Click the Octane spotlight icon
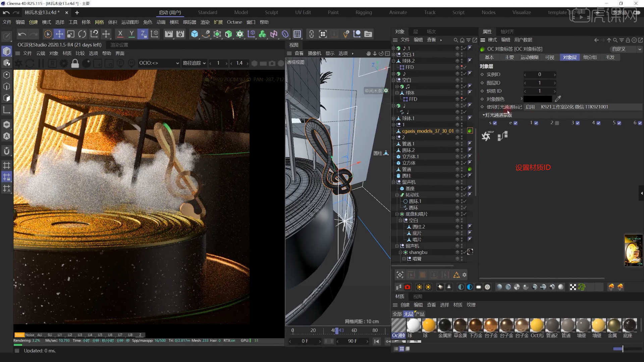The height and width of the screenshot is (362, 644). pyautogui.click(x=440, y=287)
